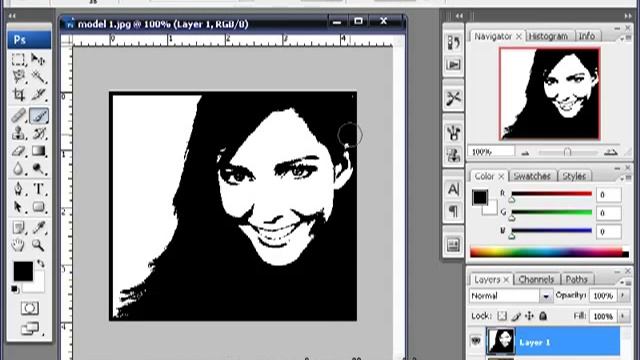640x360 pixels.
Task: Open the Fill slider arrow
Action: tap(623, 316)
